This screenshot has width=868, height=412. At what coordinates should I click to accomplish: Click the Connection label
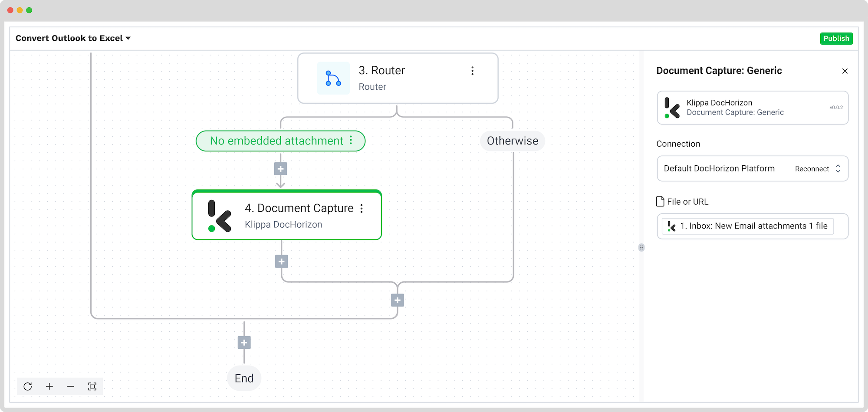[x=678, y=144]
